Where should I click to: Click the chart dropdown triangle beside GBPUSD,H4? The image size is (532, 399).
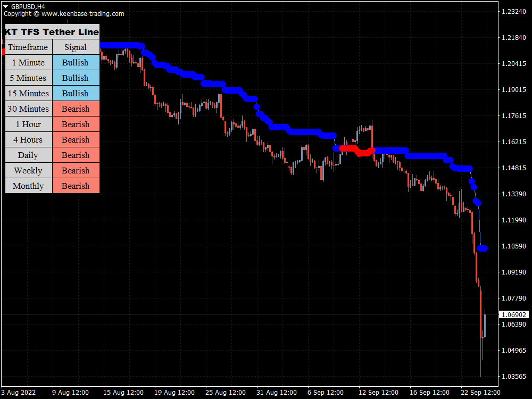(6, 6)
